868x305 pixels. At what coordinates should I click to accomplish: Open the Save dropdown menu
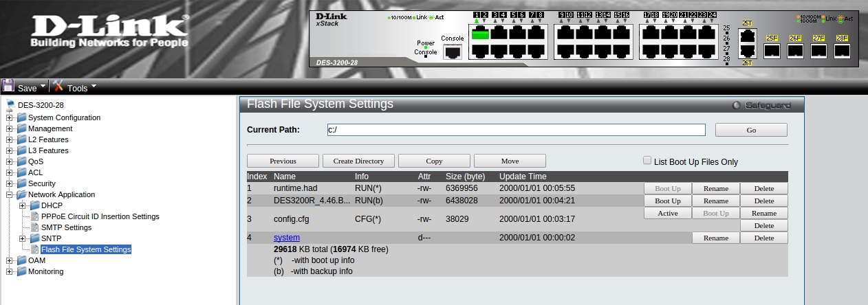pos(43,87)
